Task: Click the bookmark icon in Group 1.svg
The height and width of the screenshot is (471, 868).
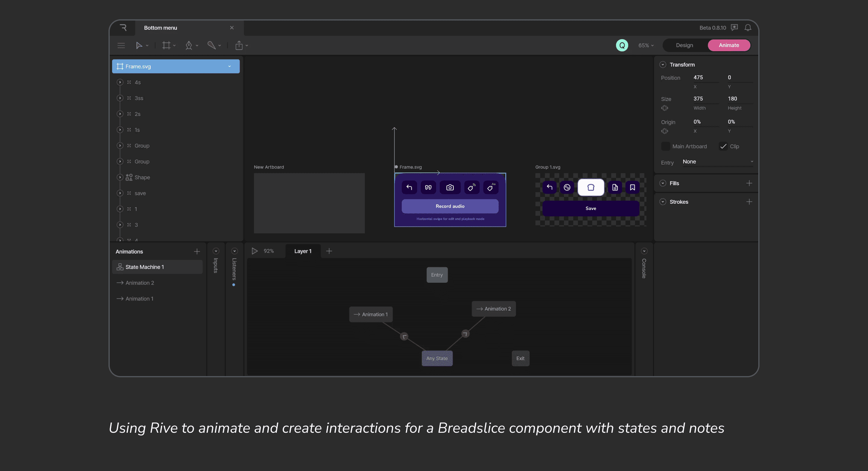Action: (x=633, y=187)
